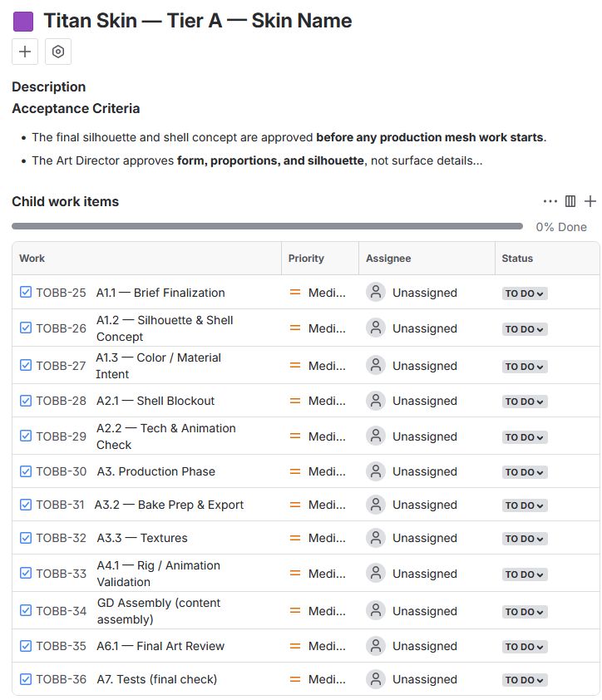Image resolution: width=602 pixels, height=700 pixels.
Task: Change the TO DO status for TOBB-35
Action: click(x=525, y=647)
